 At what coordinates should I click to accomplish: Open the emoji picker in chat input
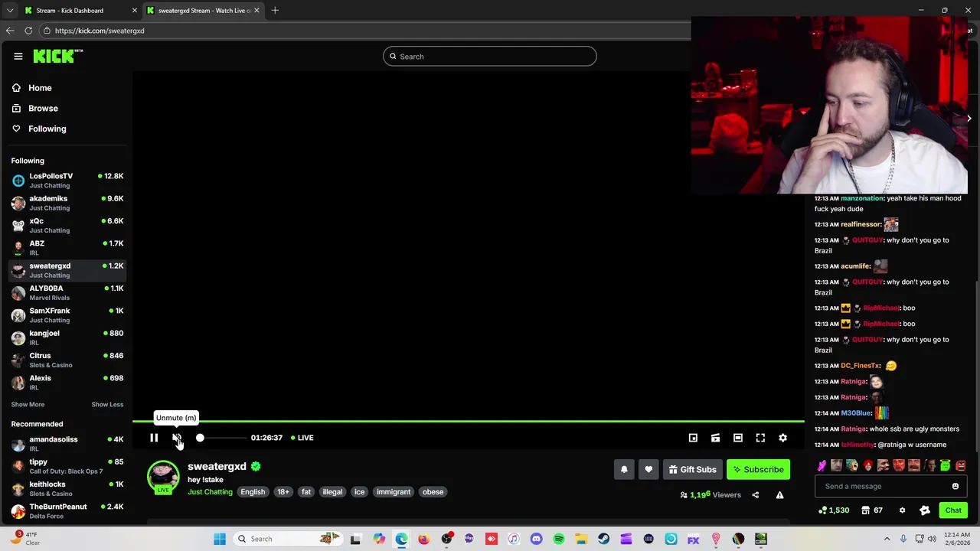[955, 487]
